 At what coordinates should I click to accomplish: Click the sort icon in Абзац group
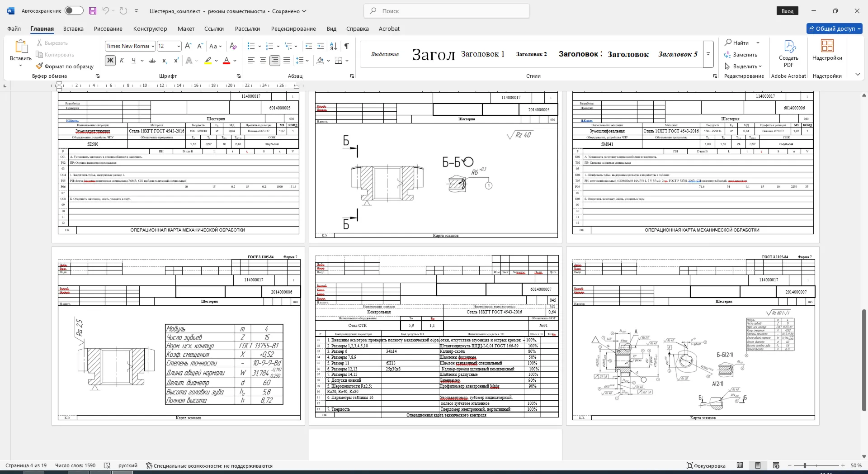click(x=334, y=46)
